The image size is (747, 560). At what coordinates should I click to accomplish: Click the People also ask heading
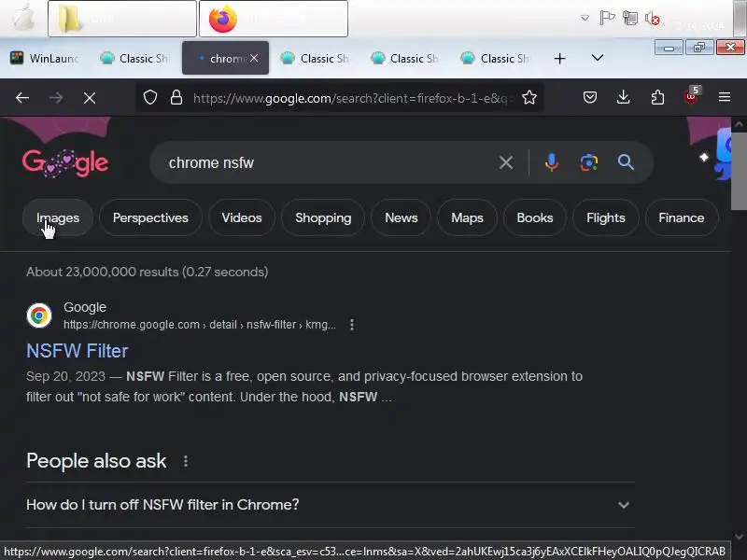click(96, 461)
